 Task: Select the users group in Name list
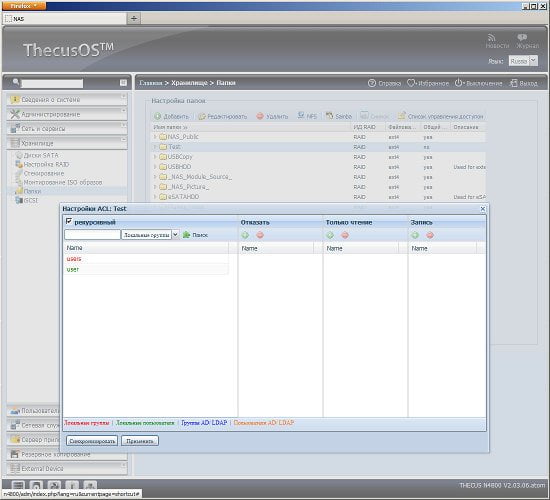tap(74, 259)
